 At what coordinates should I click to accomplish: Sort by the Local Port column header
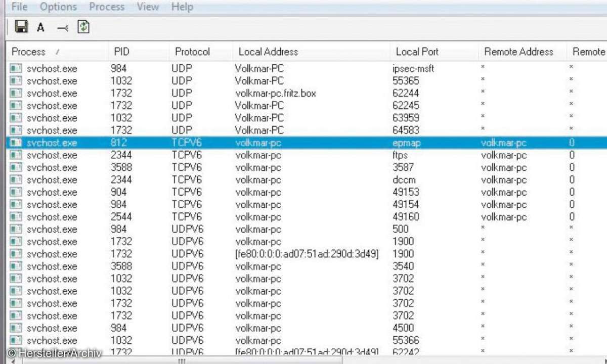click(x=433, y=52)
